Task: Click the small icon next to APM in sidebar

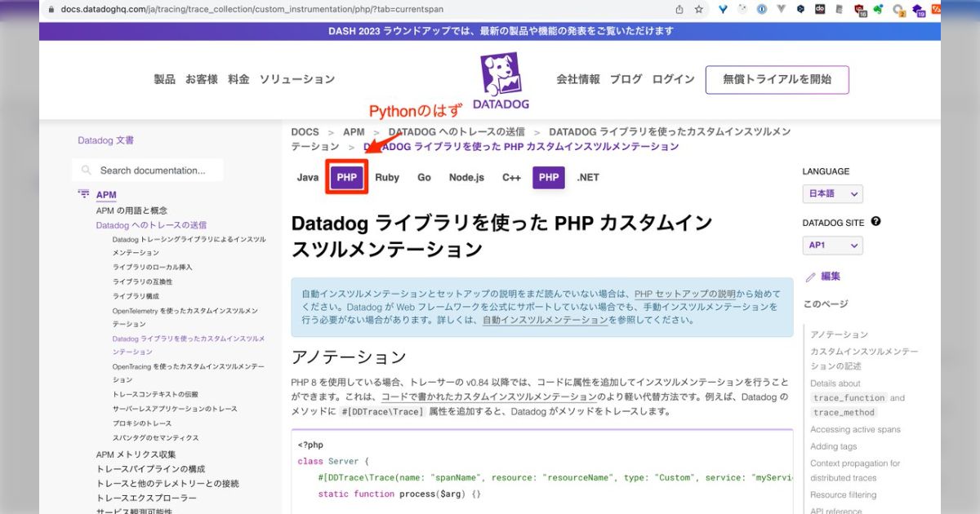Action: coord(83,194)
